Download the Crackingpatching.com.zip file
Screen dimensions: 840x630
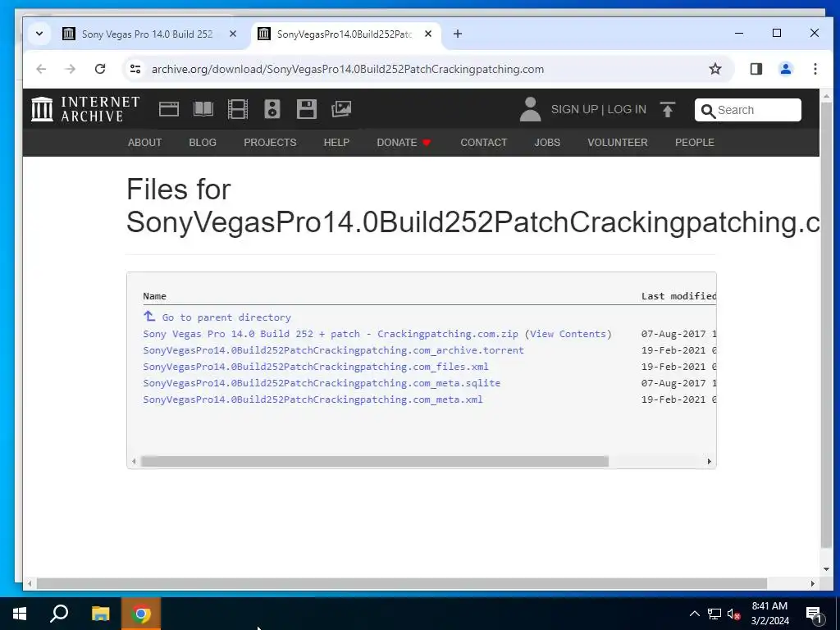click(x=331, y=334)
